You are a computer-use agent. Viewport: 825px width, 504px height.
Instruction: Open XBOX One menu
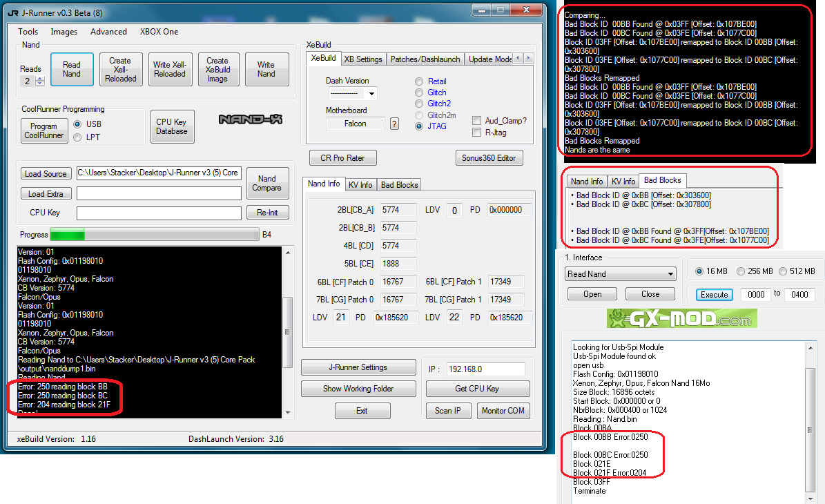coord(159,32)
